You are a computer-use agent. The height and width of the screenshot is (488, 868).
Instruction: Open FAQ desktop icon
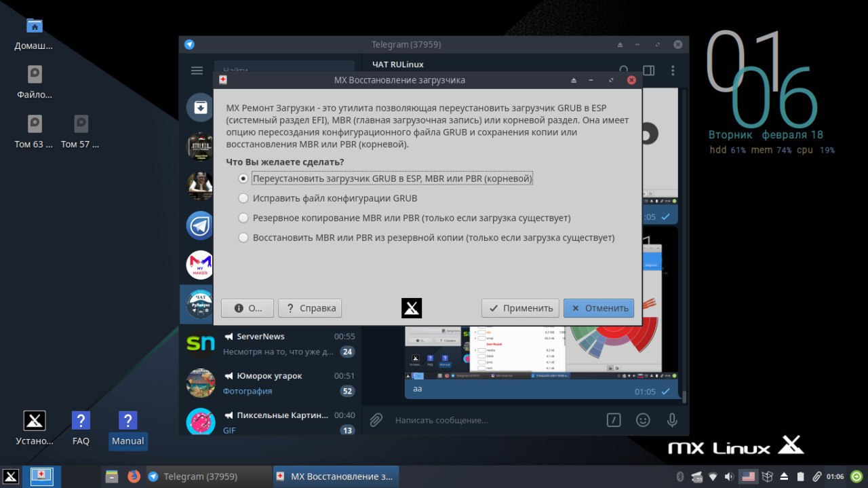pos(81,429)
